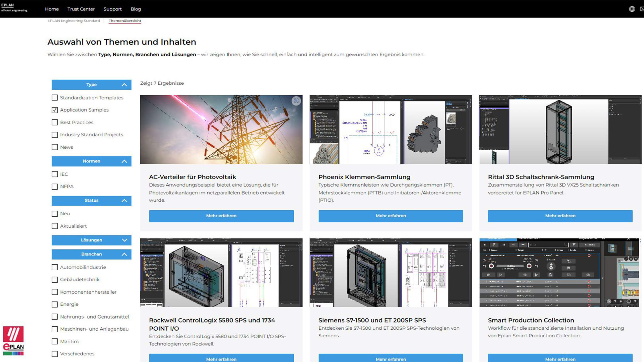Image resolution: width=644 pixels, height=362 pixels.
Task: Select the Themenübersicht tab
Action: 125,21
